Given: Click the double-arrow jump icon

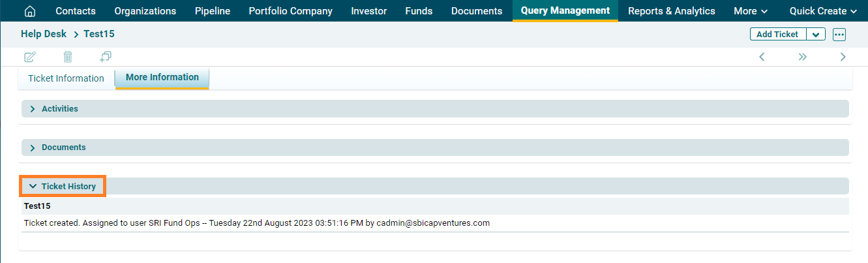Looking at the screenshot, I should coord(802,57).
